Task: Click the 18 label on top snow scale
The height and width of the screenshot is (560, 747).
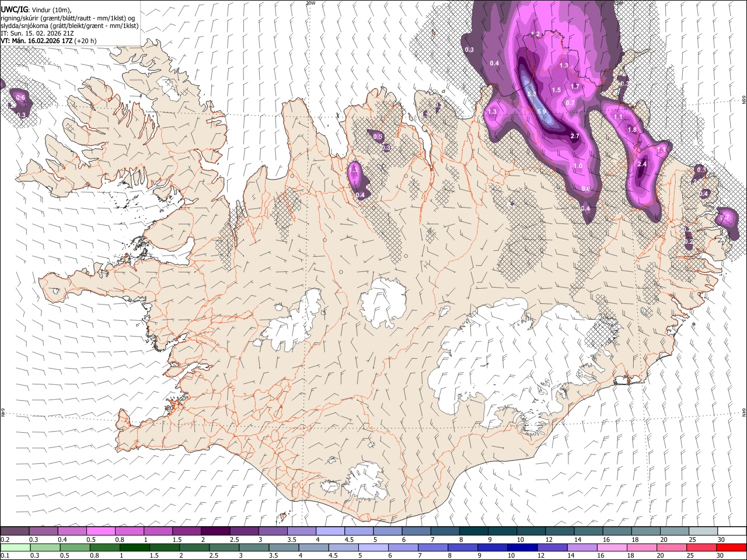Action: pos(635,540)
